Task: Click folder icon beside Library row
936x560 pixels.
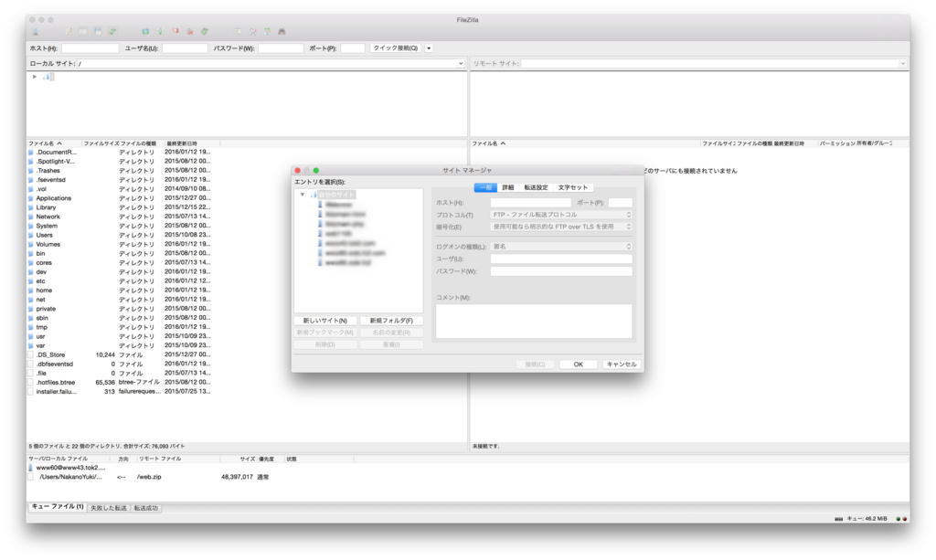Action: point(31,207)
